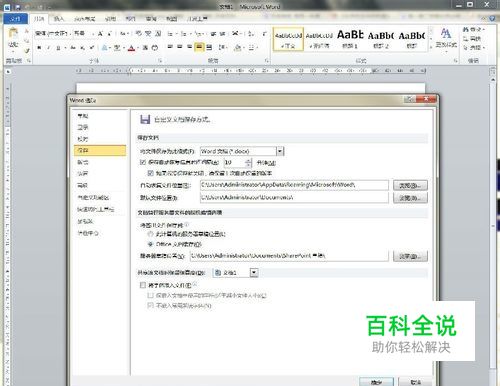The height and width of the screenshot is (386, 500).
Task: Open Font dialog launcher in ribbon
Action: [160, 61]
